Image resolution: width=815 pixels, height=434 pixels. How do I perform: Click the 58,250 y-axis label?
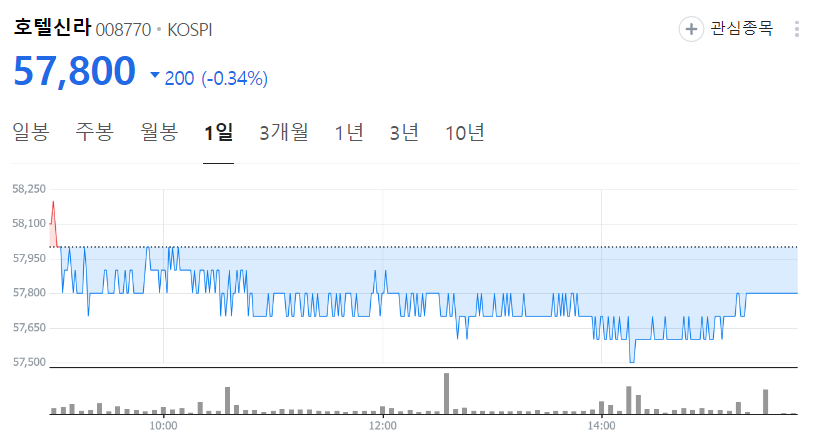(29, 189)
